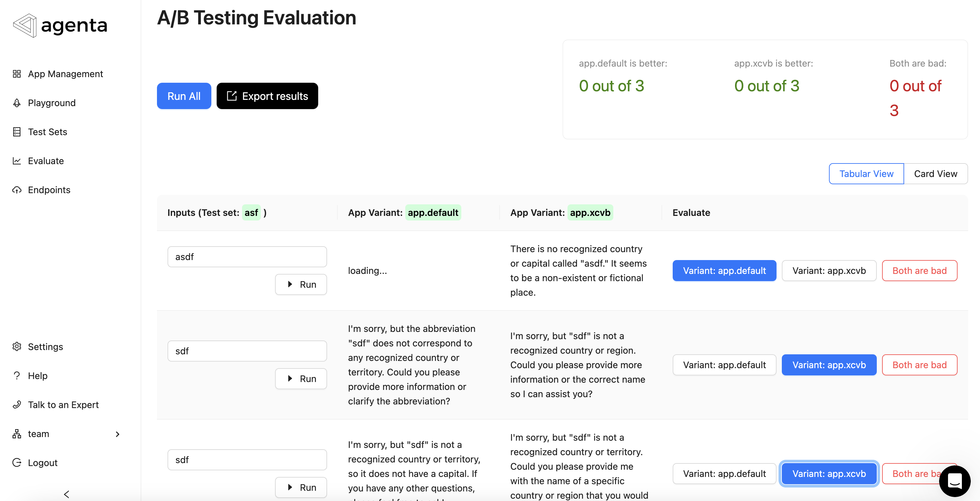Image resolution: width=980 pixels, height=501 pixels.
Task: Collapse the left sidebar
Action: 66,494
